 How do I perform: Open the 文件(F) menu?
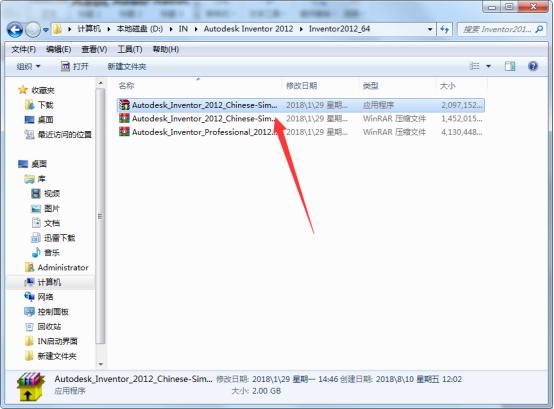pyautogui.click(x=24, y=49)
